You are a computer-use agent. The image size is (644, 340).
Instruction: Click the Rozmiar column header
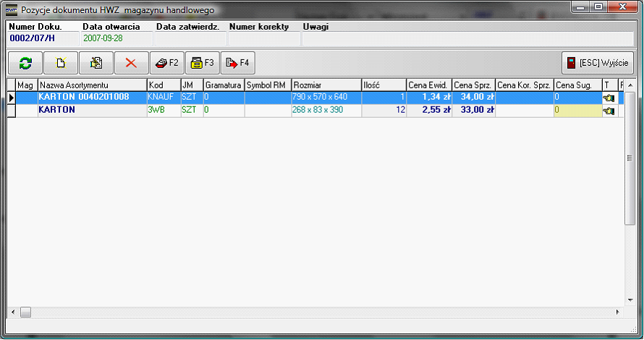(x=325, y=85)
